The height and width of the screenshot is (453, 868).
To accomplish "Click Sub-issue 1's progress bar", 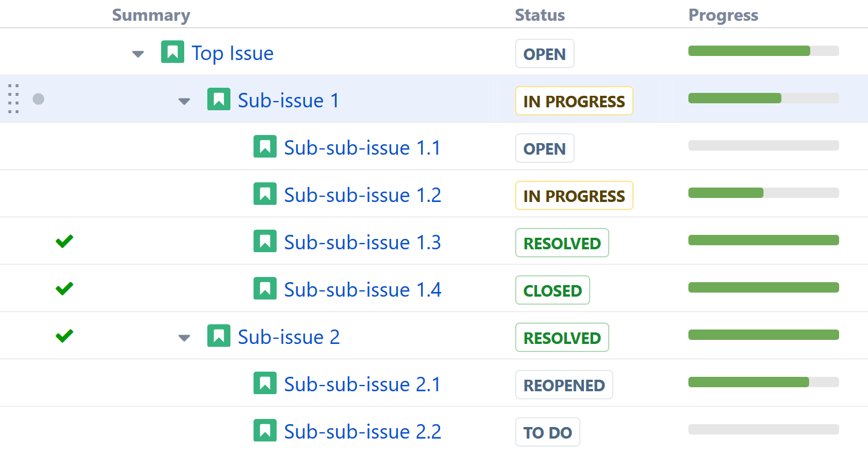I will [762, 98].
